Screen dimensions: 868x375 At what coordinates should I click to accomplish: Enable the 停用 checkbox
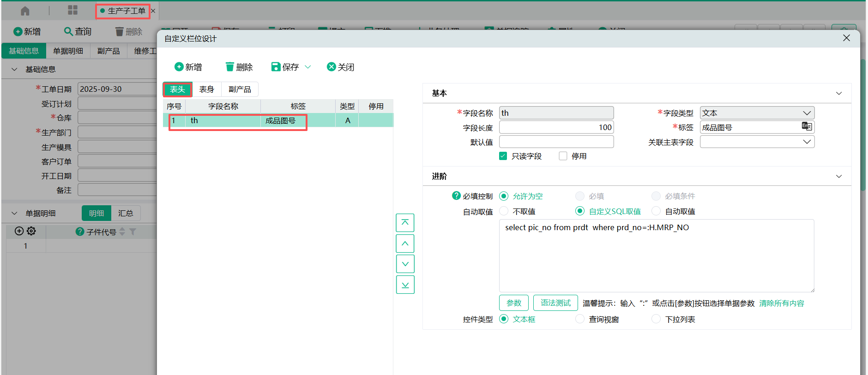563,156
